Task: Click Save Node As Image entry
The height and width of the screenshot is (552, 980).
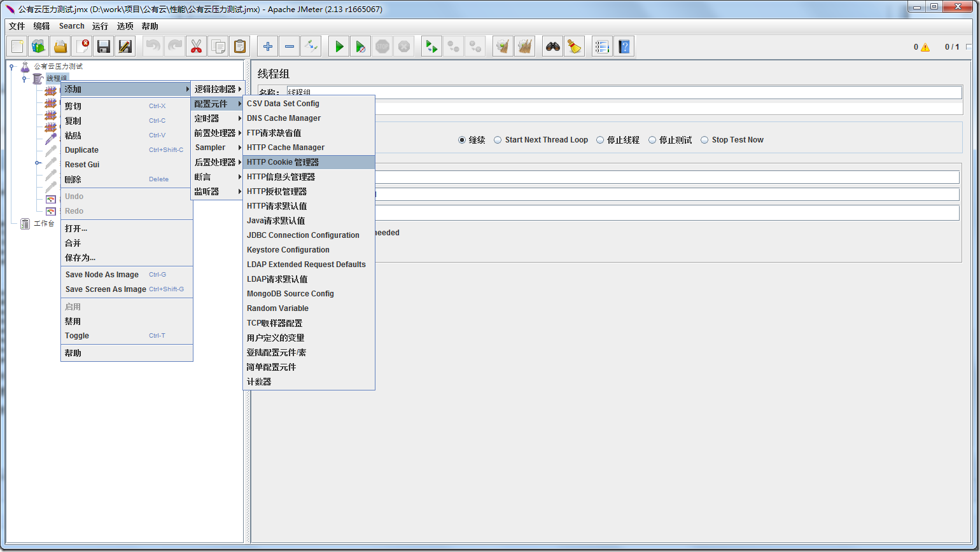Action: 127,275
